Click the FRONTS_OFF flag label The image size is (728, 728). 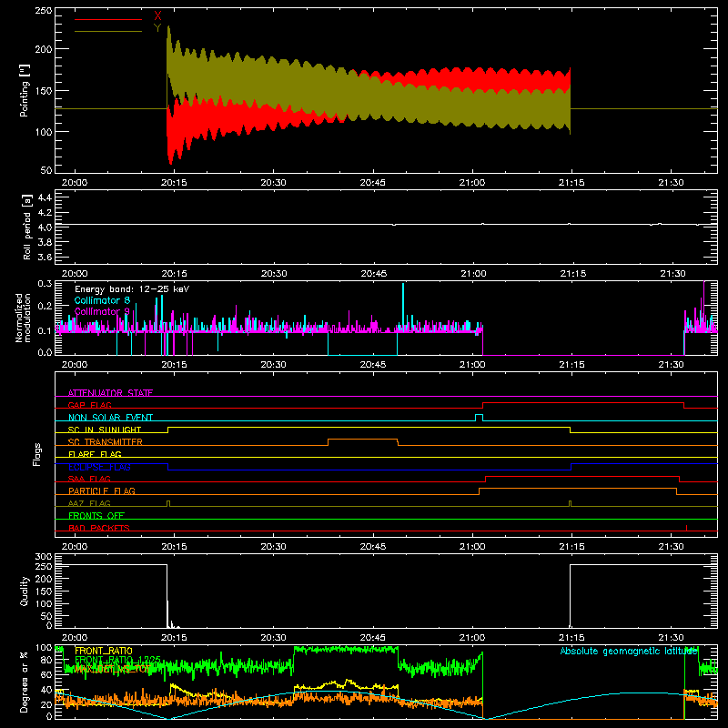point(96,515)
